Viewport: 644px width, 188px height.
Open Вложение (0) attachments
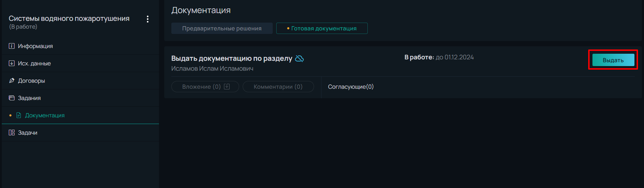pyautogui.click(x=205, y=87)
